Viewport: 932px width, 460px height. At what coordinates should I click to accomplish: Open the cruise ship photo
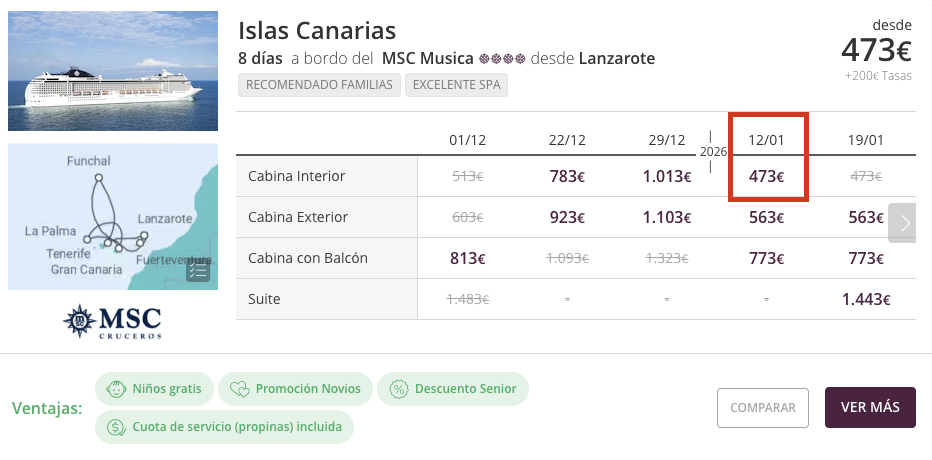point(113,71)
